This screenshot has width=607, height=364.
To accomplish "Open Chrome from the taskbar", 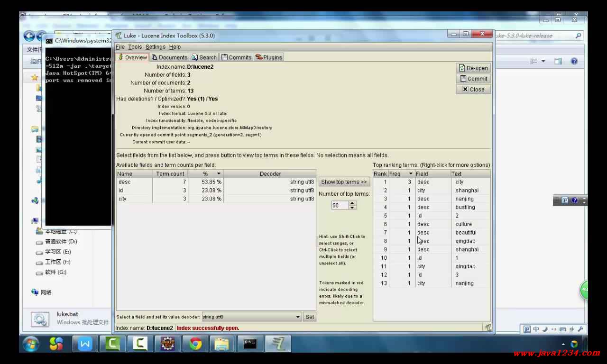I will click(195, 344).
